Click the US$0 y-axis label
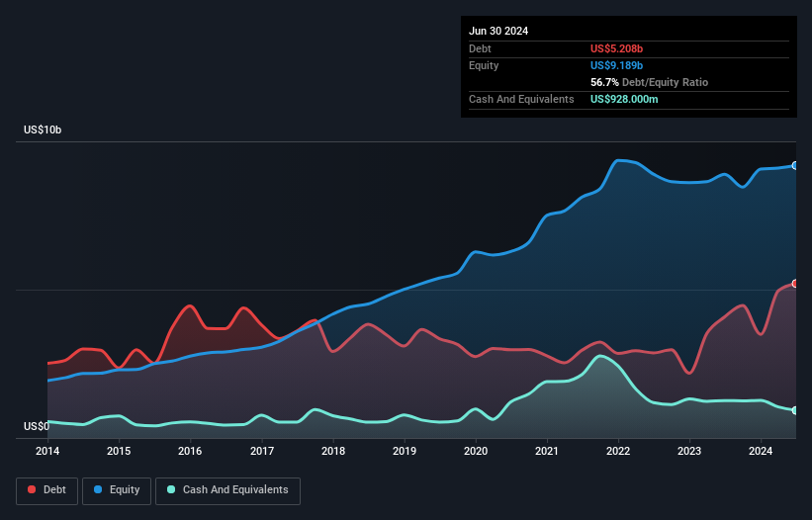The width and height of the screenshot is (812, 520). 37,426
